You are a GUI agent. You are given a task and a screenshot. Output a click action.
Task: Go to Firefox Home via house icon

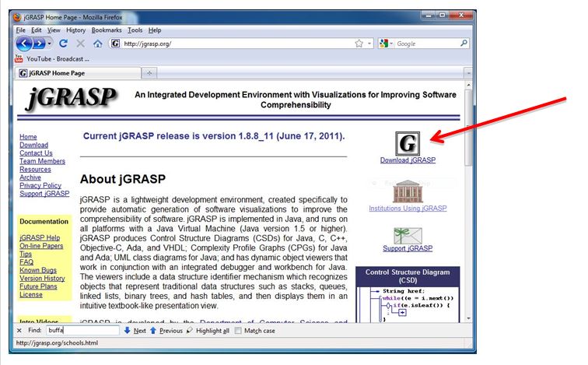point(97,44)
